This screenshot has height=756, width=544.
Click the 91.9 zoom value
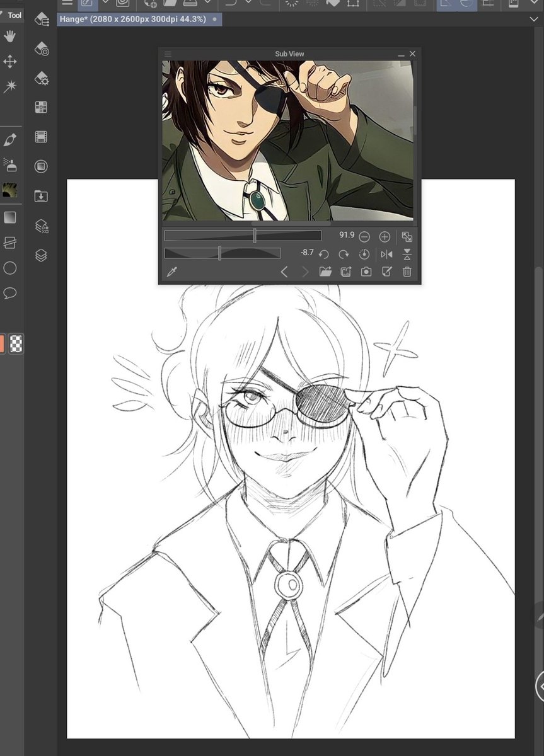point(347,235)
